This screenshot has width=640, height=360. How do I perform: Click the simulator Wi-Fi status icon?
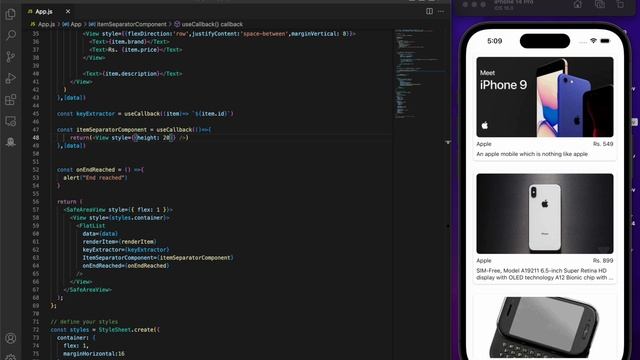(x=593, y=41)
